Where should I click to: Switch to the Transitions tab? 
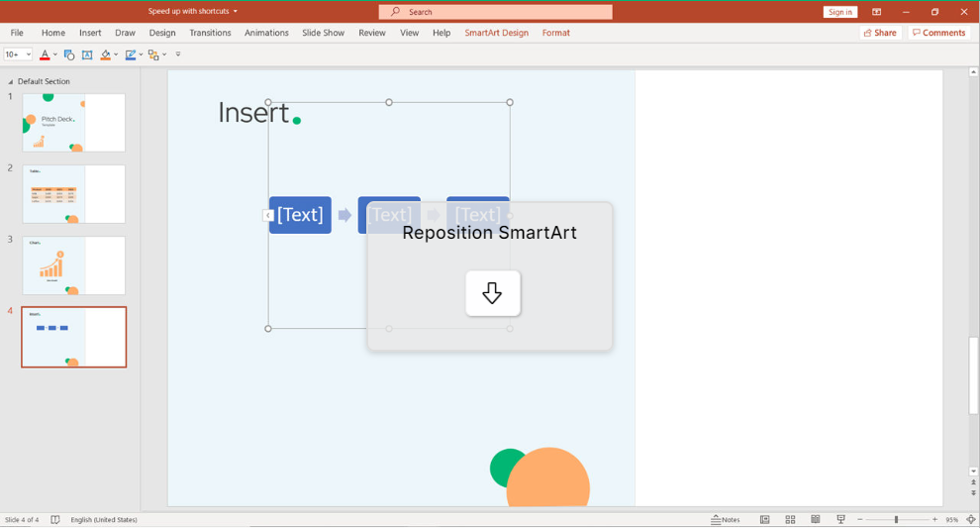click(x=210, y=33)
